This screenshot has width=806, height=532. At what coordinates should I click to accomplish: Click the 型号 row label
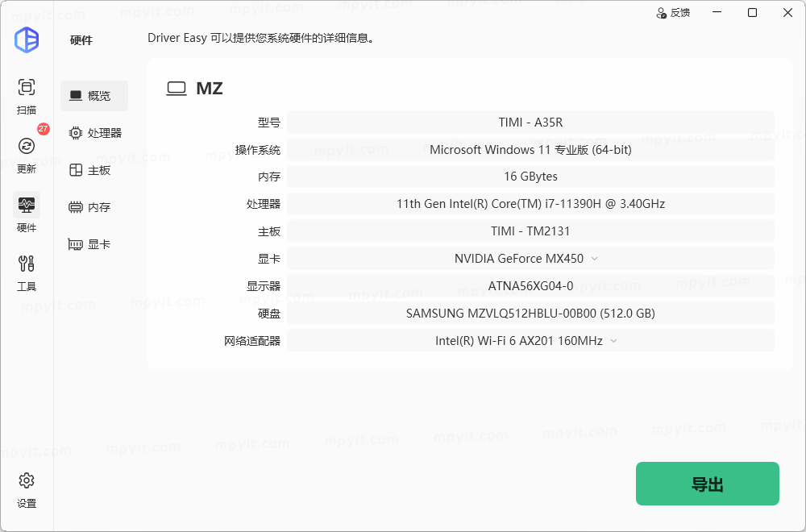click(x=269, y=123)
